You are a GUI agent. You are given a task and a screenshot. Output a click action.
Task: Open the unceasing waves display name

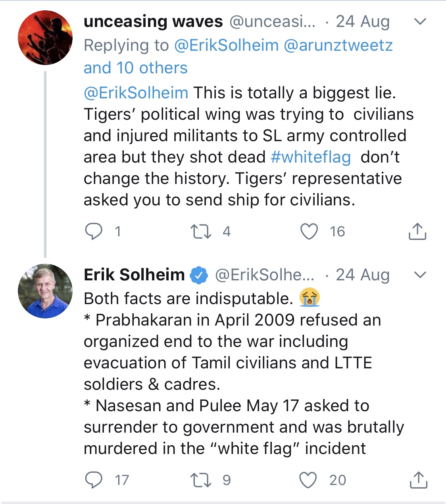coord(153,21)
